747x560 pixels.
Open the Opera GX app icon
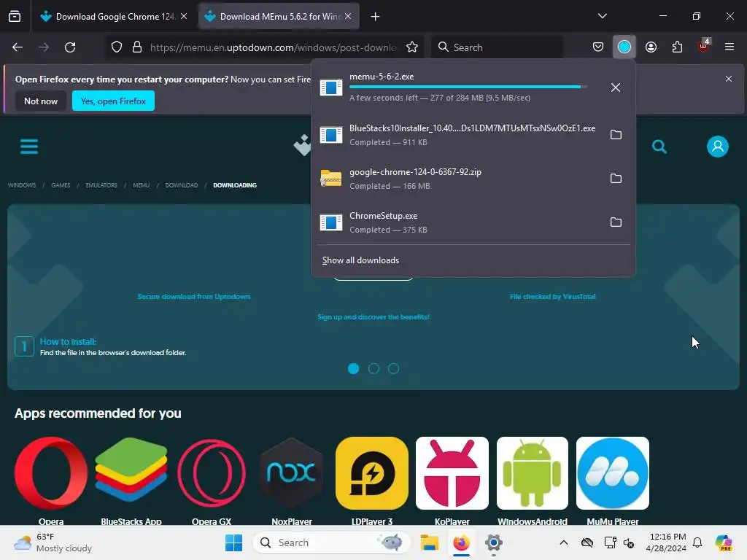212,473
